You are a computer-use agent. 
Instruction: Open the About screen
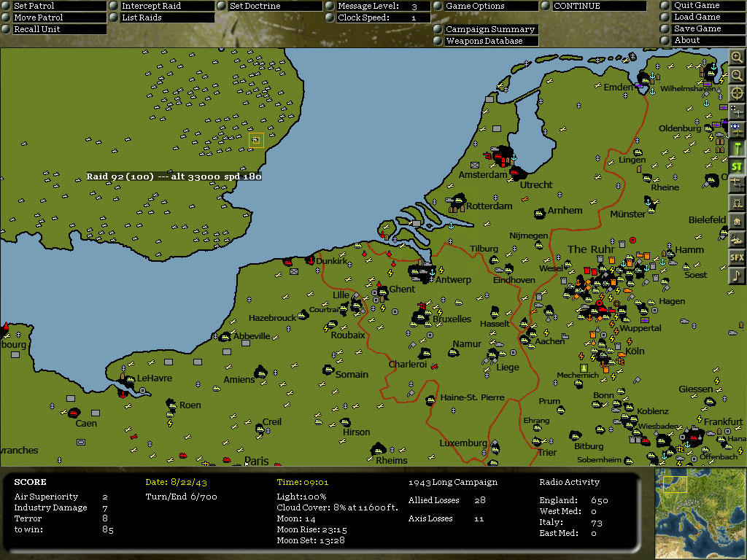point(703,41)
